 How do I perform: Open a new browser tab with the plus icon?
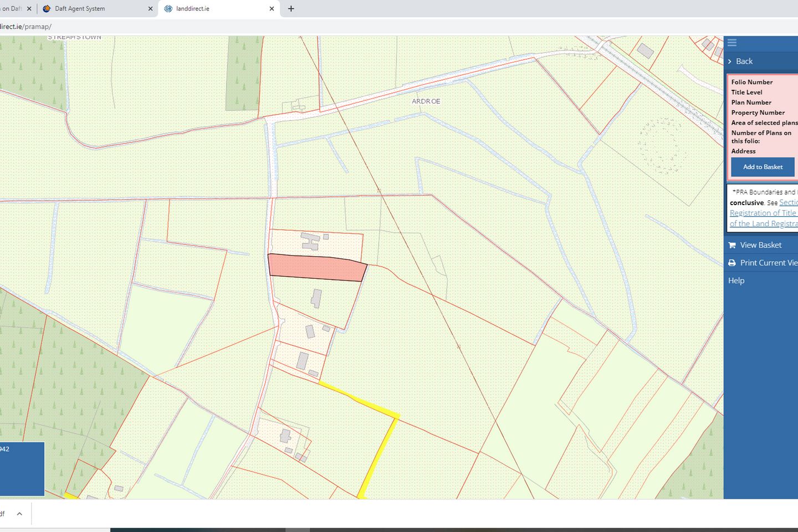[x=290, y=8]
